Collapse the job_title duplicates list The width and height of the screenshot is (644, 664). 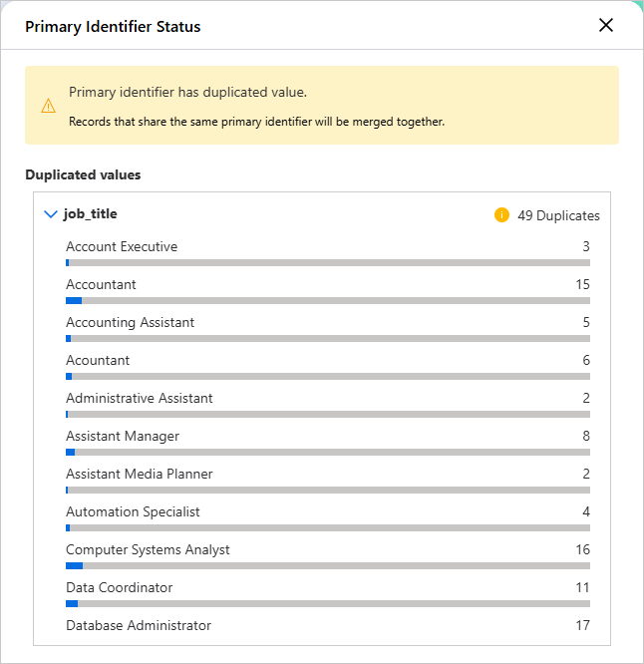click(51, 214)
